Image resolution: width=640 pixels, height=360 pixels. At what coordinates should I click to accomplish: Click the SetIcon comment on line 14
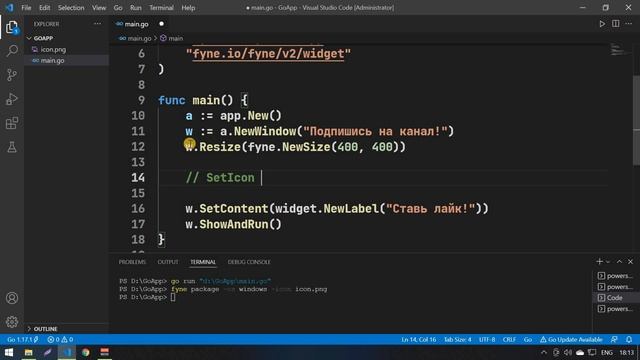[220, 178]
